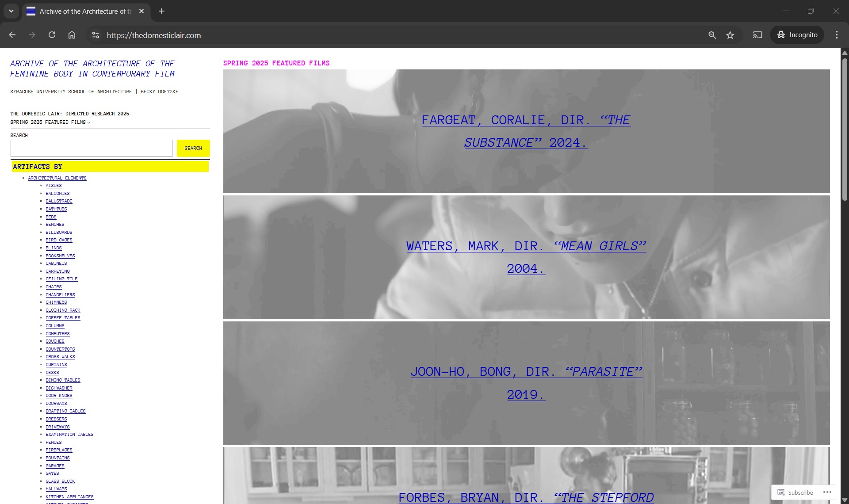Open the Aisles artifact link
This screenshot has height=504, width=849.
click(54, 186)
